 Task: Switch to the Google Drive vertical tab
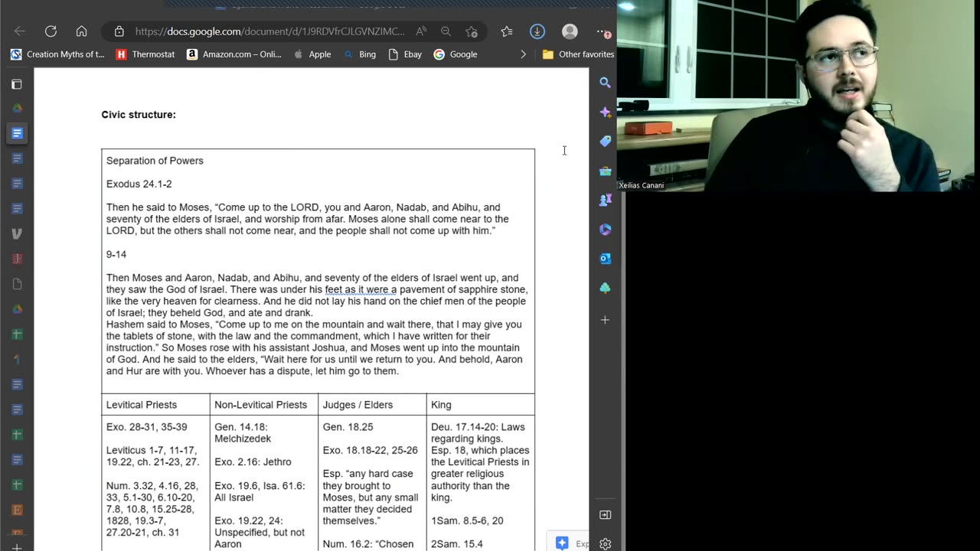[x=17, y=108]
